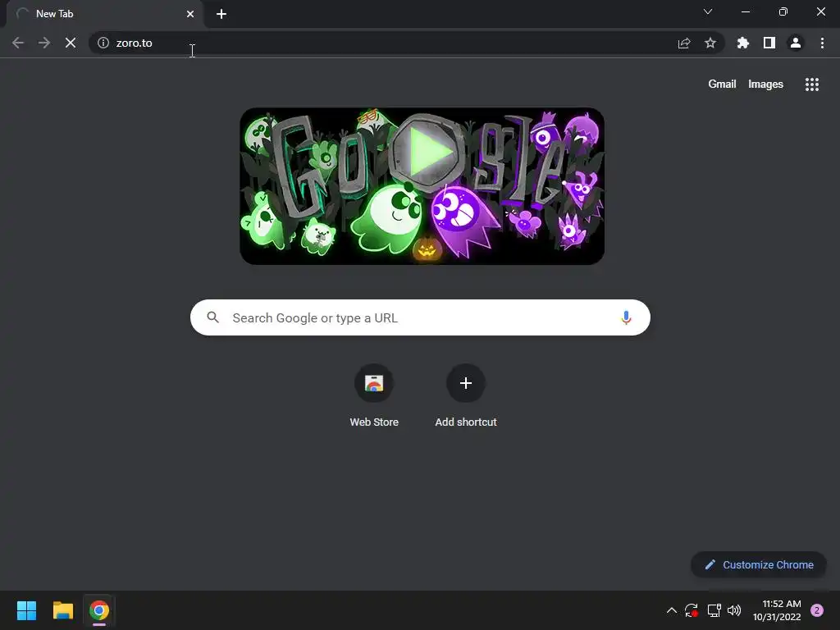The image size is (840, 630).
Task: Click the Chrome taskbar icon
Action: click(99, 610)
